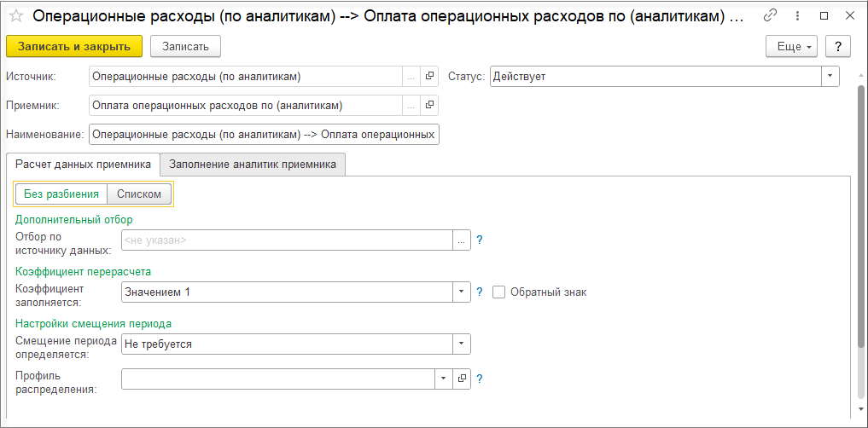Expand the Статус dropdown list

pos(830,77)
